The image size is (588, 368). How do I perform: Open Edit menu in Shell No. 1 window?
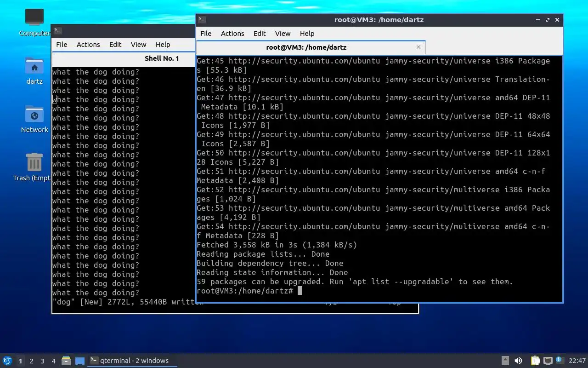[x=115, y=44]
